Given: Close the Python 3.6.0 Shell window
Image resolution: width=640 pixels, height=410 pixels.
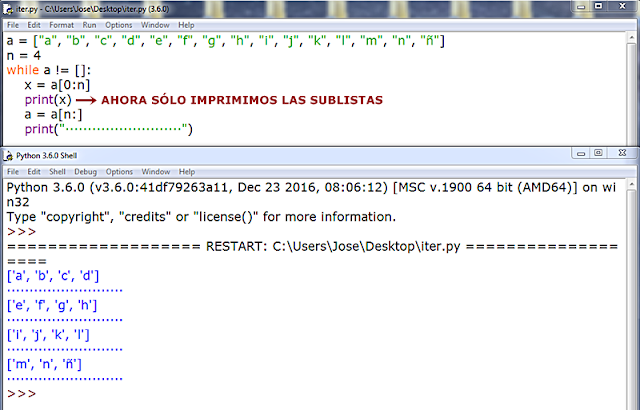Looking at the screenshot, I should pos(622,153).
